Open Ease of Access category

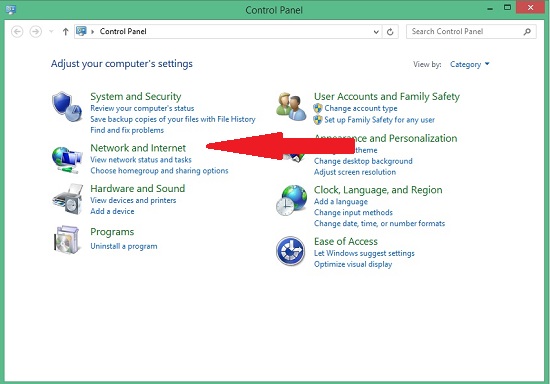[346, 241]
